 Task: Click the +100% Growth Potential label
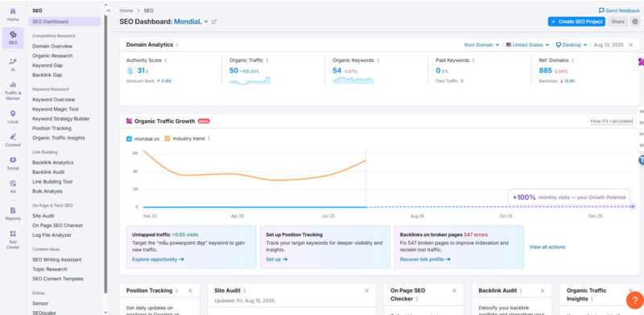tap(569, 197)
